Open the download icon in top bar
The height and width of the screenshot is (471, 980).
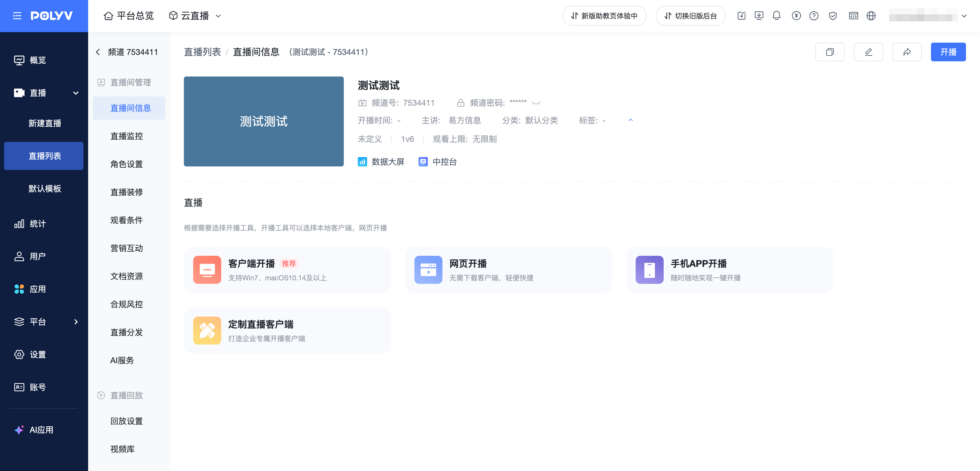759,15
